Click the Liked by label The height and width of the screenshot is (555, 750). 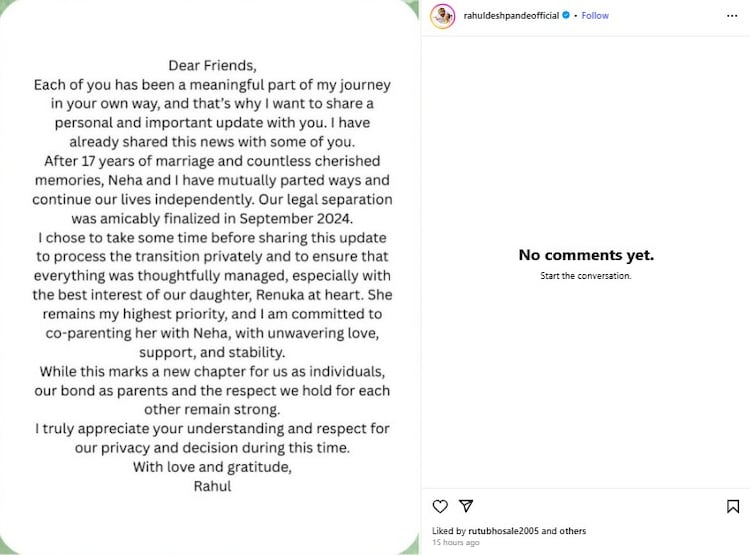click(449, 531)
